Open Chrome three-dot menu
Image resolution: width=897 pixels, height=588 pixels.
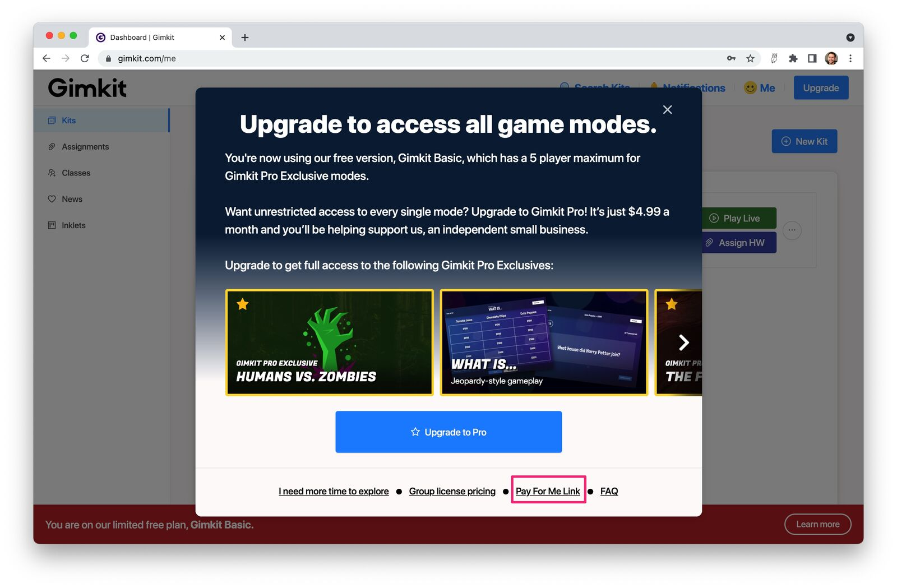pyautogui.click(x=850, y=58)
